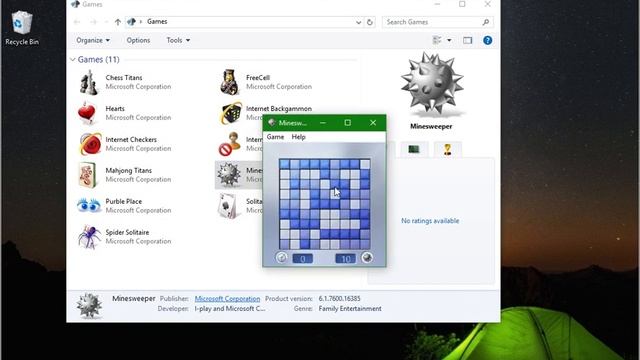Viewport: 640px width, 360px height.
Task: Click the Search Games field
Action: (437, 22)
